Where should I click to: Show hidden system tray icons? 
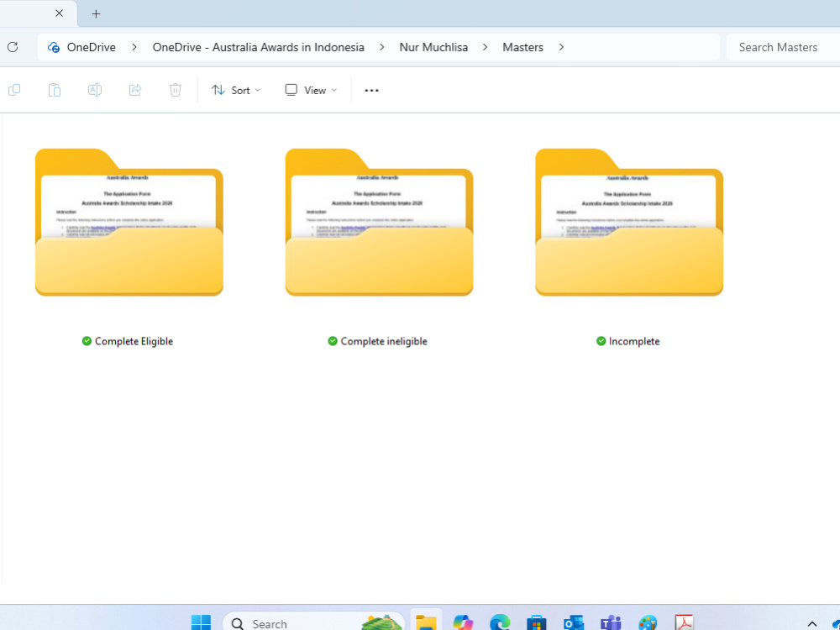(x=812, y=624)
